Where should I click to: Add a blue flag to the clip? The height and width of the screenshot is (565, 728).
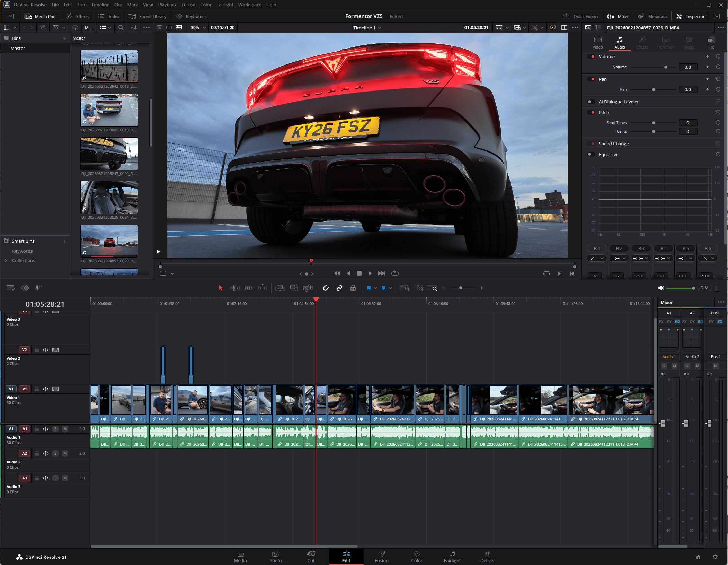(369, 288)
